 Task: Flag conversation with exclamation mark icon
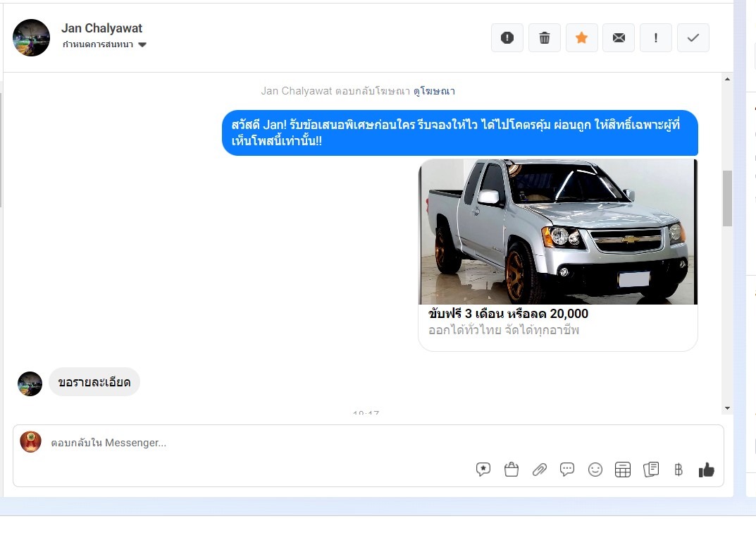point(656,37)
